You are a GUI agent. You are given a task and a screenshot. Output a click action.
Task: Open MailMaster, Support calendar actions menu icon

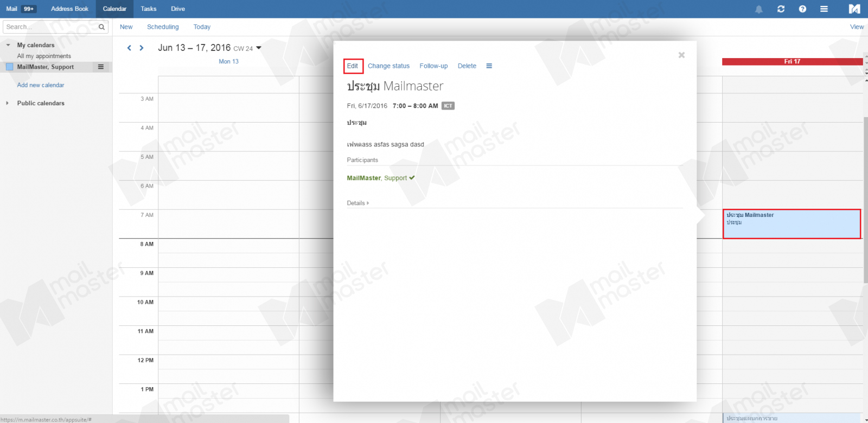(100, 67)
